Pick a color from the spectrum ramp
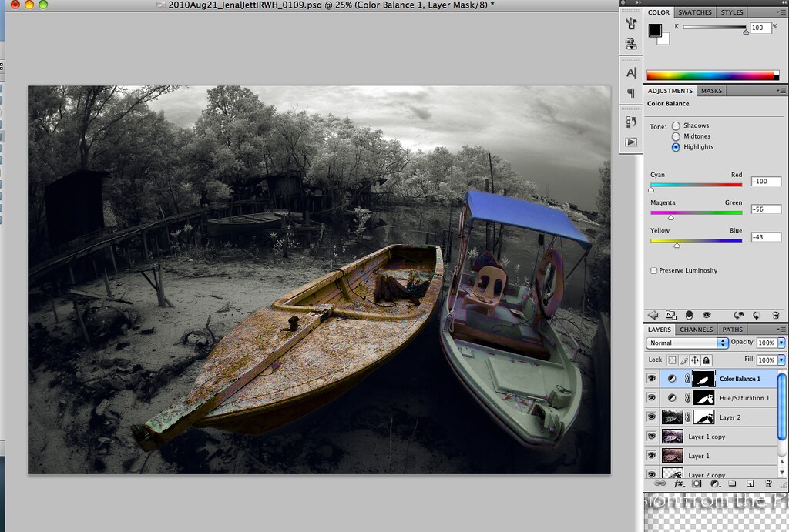The height and width of the screenshot is (532, 789). 713,75
